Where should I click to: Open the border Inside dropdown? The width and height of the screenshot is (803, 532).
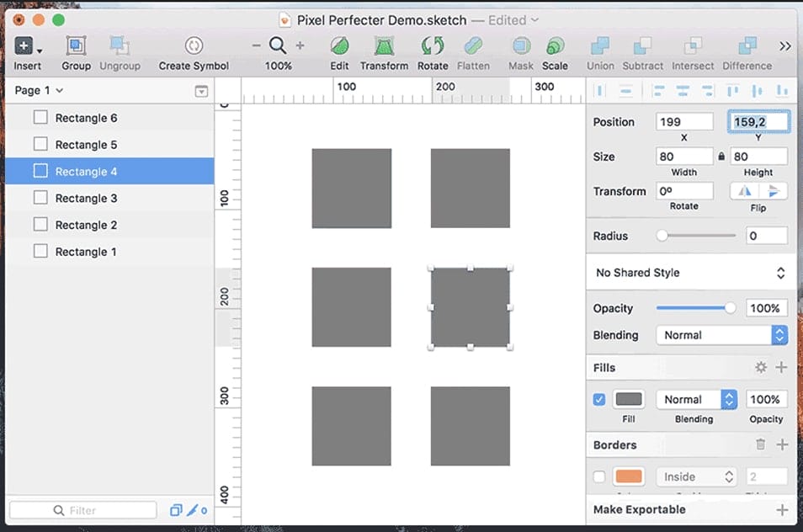(696, 476)
